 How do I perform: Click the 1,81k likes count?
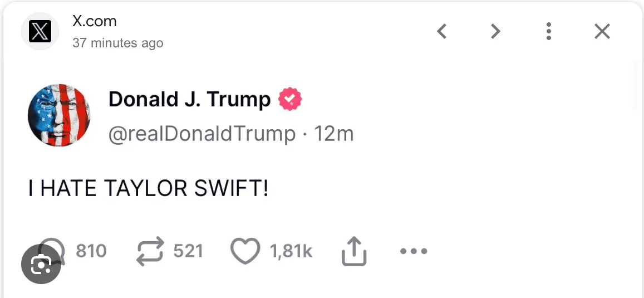tap(291, 251)
